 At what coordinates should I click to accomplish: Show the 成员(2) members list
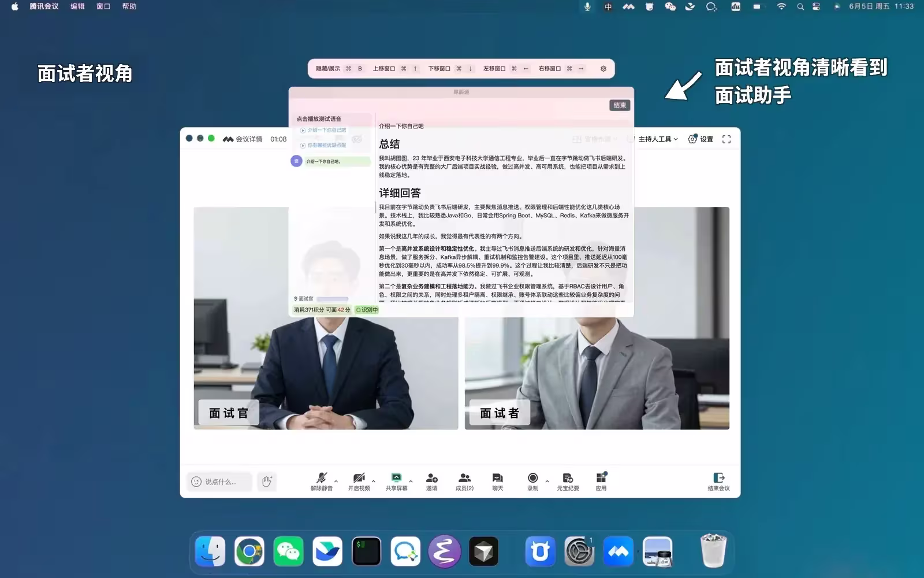click(464, 481)
